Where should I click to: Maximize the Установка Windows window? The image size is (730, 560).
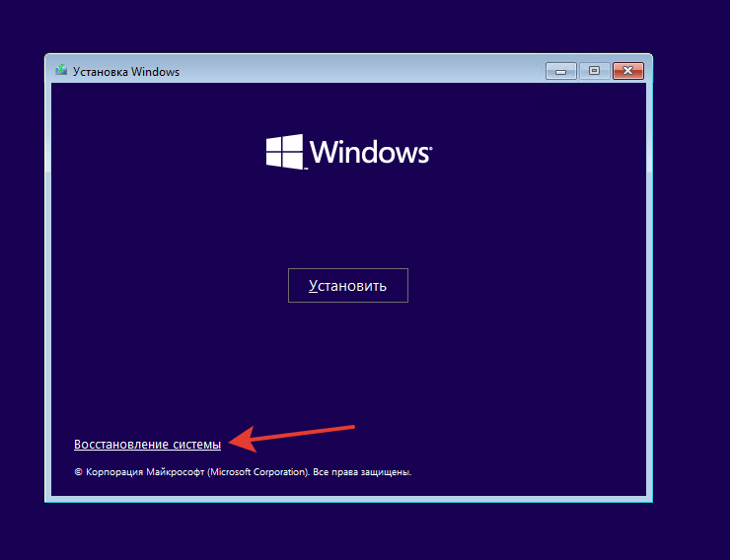(594, 71)
